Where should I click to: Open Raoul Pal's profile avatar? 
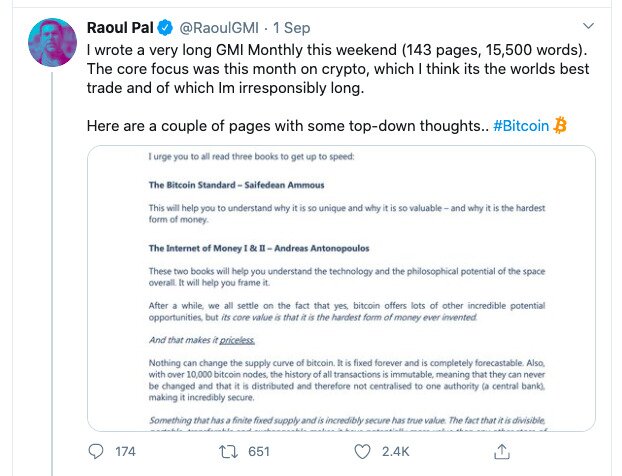point(52,42)
